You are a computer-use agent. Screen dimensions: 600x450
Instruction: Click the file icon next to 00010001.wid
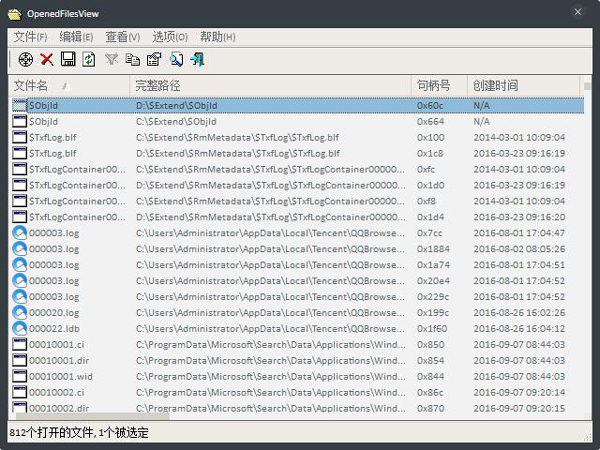pyautogui.click(x=20, y=376)
